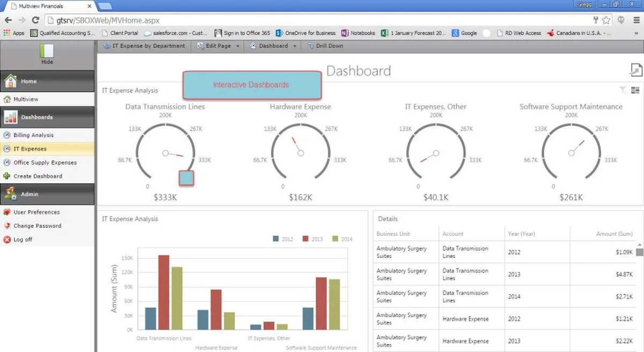The image size is (644, 352).
Task: Click the Change Password link
Action: click(x=38, y=226)
